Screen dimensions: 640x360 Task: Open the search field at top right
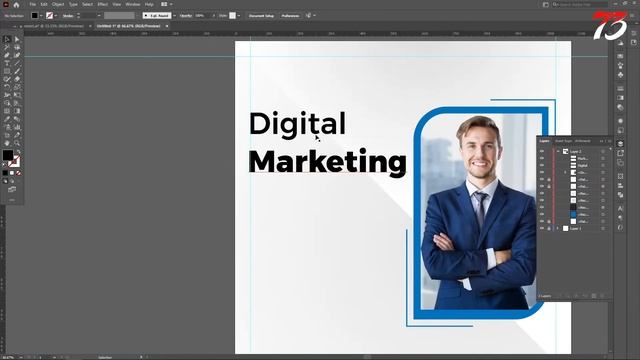click(580, 4)
